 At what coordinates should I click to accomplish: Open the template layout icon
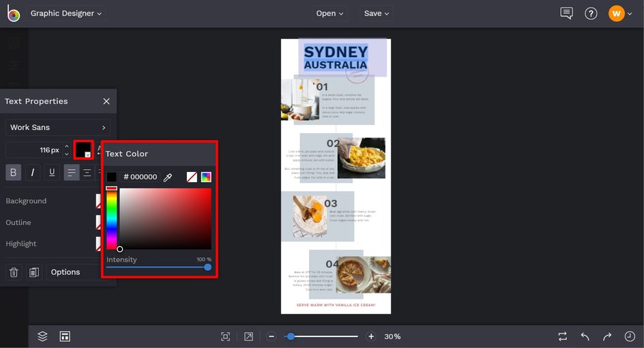coord(65,336)
